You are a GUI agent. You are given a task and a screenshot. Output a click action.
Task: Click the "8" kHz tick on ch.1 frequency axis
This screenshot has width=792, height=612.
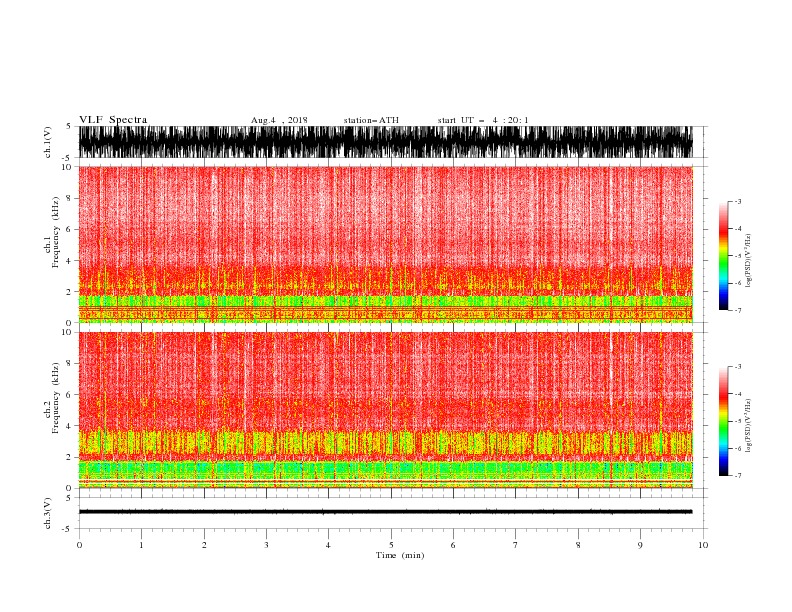tap(69, 198)
